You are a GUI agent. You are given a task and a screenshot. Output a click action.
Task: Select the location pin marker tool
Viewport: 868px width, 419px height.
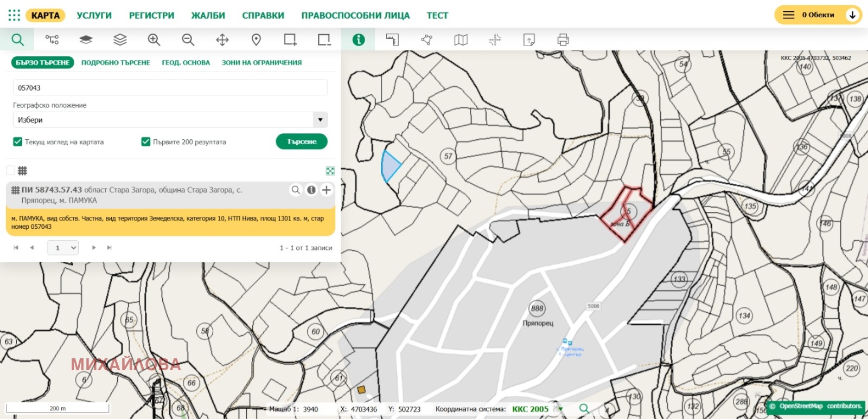click(x=256, y=40)
